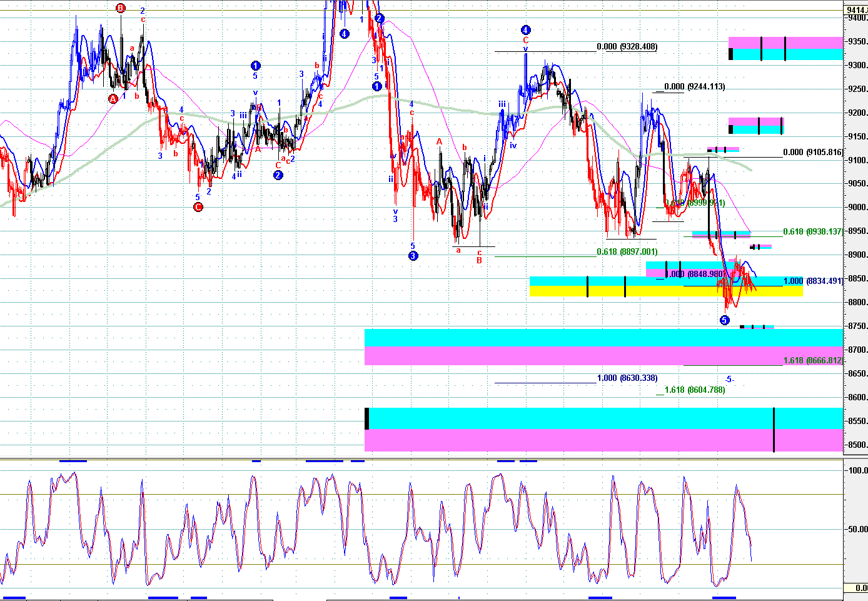This screenshot has width=868, height=601.
Task: Click the red circled B wave marker
Action: (121, 8)
